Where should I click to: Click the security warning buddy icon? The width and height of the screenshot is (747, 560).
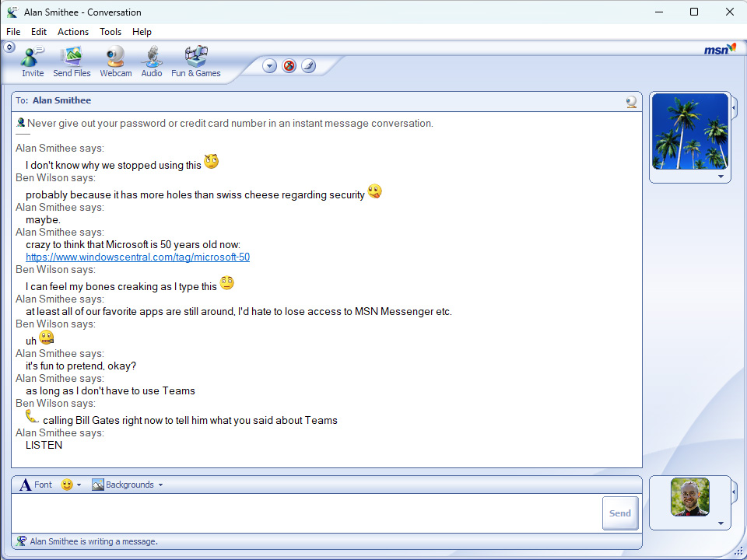click(20, 122)
